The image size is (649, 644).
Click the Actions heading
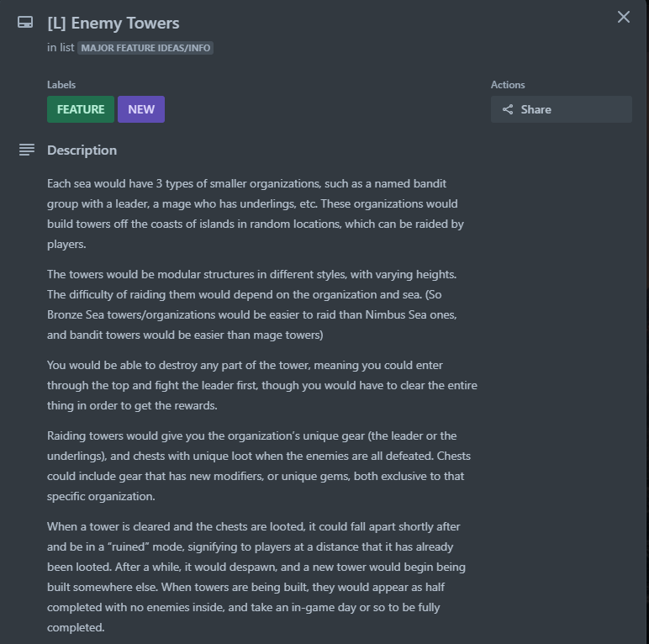[x=508, y=84]
